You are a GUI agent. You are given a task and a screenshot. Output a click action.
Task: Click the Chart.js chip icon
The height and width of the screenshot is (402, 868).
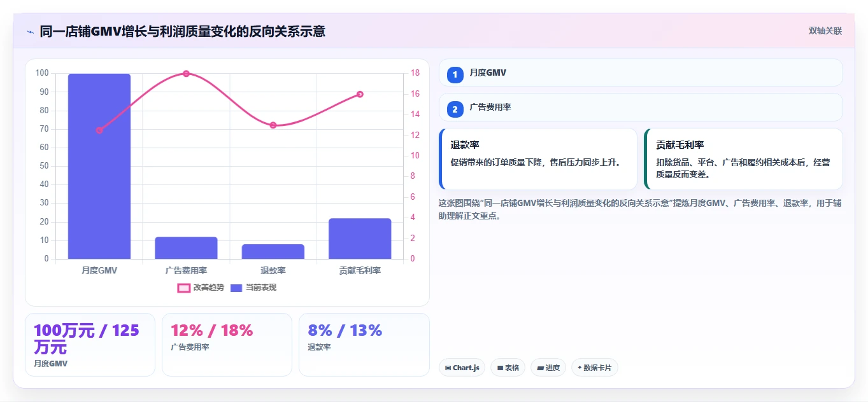(448, 368)
